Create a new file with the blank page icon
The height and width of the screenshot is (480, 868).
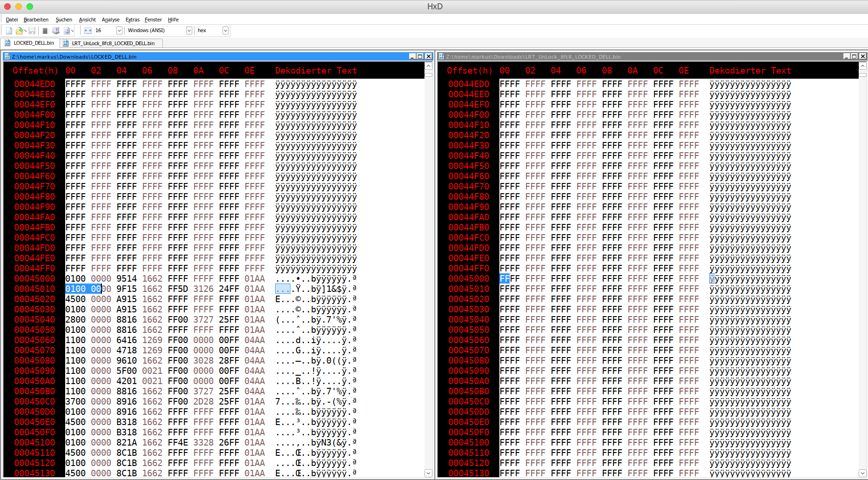(x=9, y=31)
